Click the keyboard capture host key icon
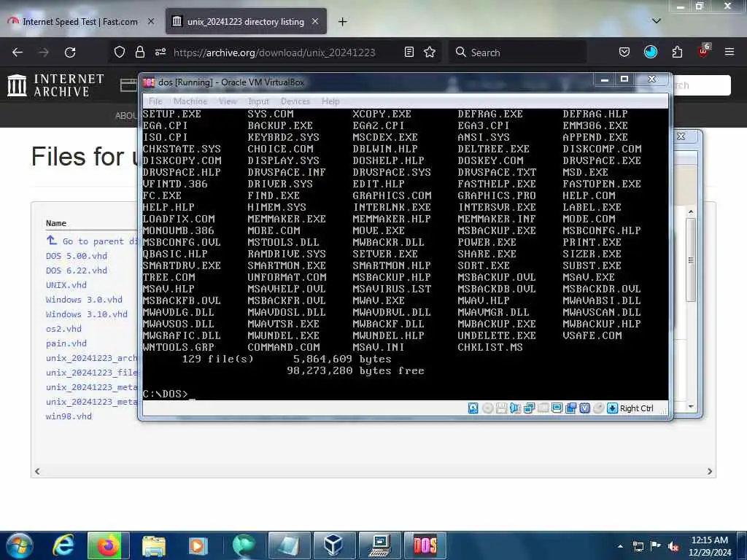 coord(612,408)
